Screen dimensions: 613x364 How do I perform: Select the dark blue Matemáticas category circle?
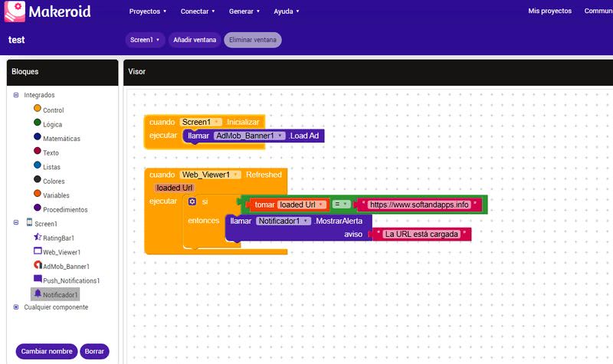[x=38, y=136]
